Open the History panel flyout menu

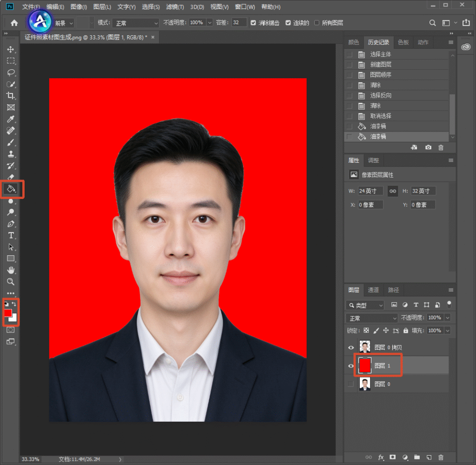pos(451,42)
